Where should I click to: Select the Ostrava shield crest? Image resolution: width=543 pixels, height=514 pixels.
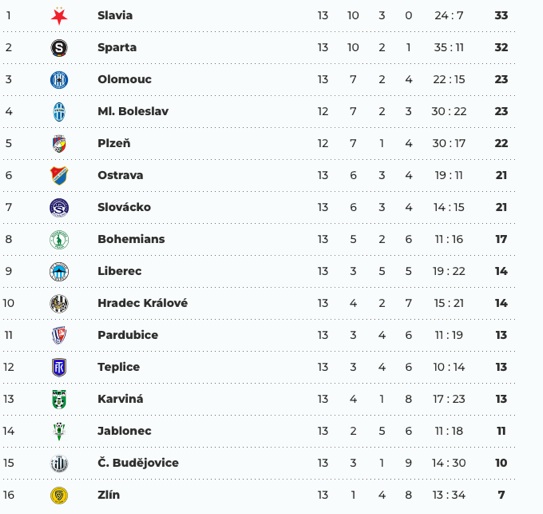pyautogui.click(x=59, y=175)
